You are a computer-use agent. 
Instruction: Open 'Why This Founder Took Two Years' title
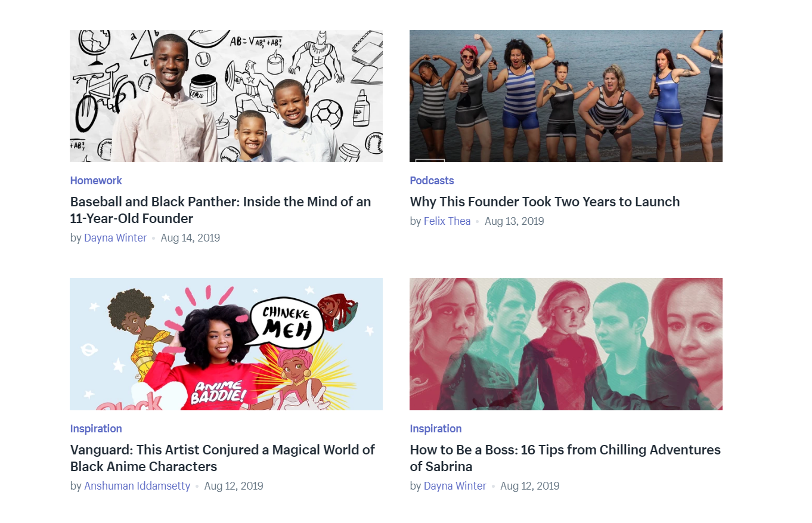545,202
